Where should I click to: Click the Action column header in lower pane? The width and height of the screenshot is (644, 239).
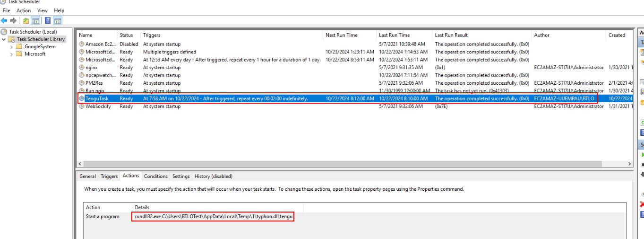coord(108,207)
